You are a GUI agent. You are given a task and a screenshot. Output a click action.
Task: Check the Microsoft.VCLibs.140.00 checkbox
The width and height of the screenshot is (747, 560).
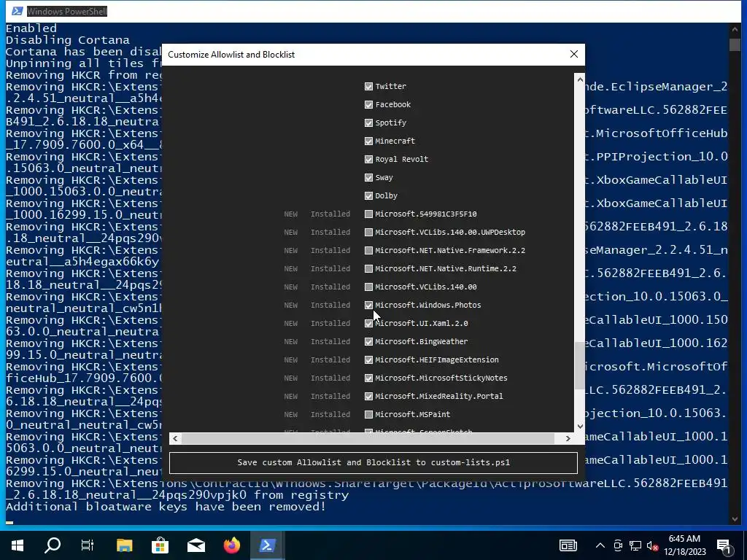pyautogui.click(x=368, y=287)
